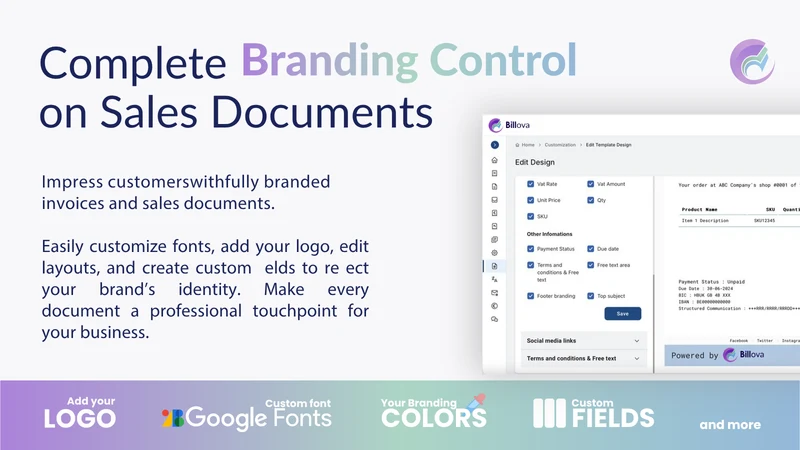
Task: Click the Billova logo in Powered by footer
Action: click(744, 355)
